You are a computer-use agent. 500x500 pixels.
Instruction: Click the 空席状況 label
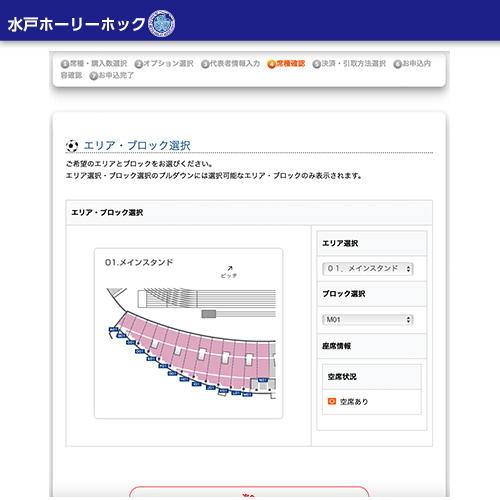[342, 377]
